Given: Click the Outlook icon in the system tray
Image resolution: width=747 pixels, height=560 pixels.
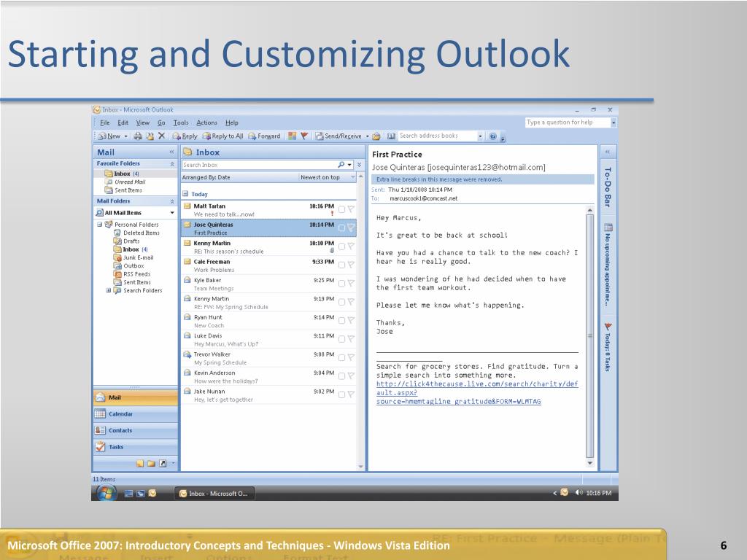Looking at the screenshot, I should pos(565,493).
